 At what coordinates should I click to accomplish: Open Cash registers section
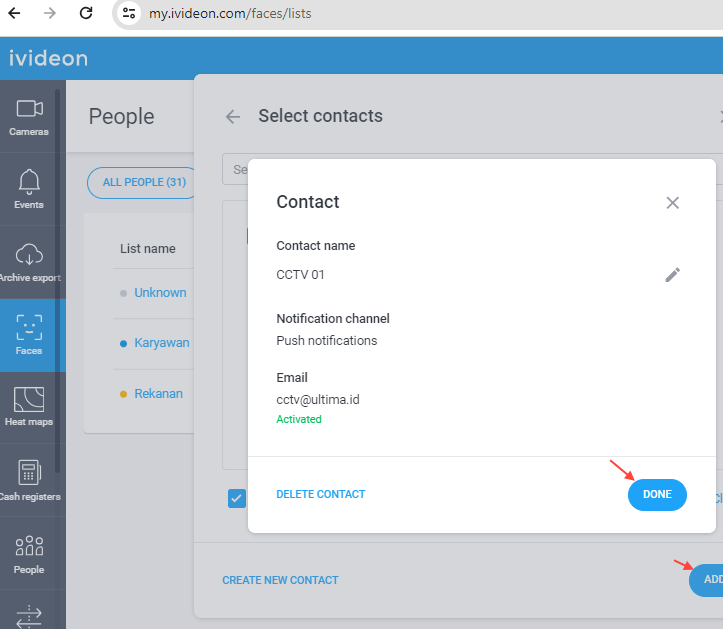[29, 480]
